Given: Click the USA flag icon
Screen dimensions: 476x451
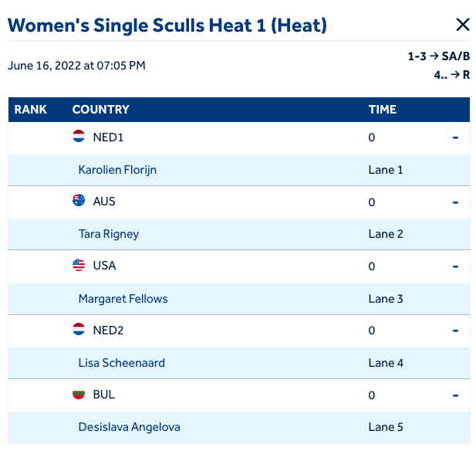Looking at the screenshot, I should tap(79, 265).
